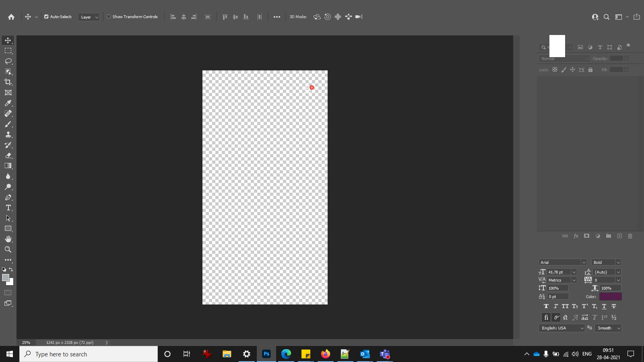Click the Home button in options bar
The width and height of the screenshot is (644, 362).
11,17
